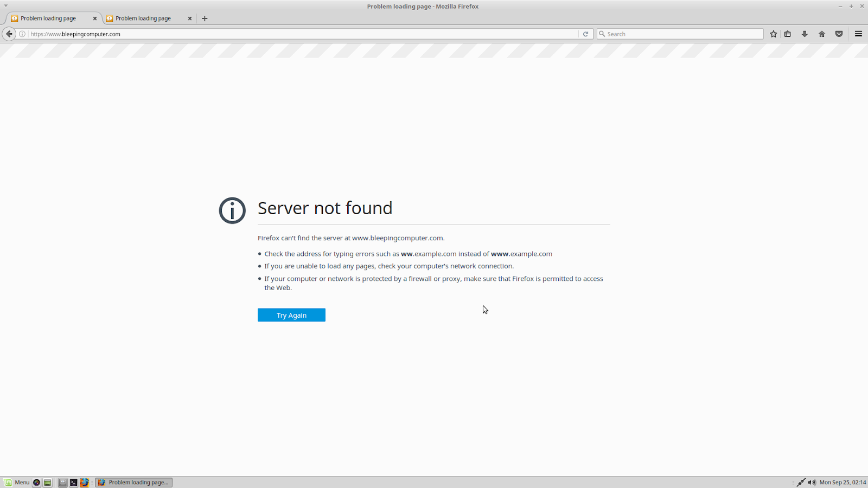This screenshot has height=488, width=868.
Task: Click the window title "Problem loading page - Mozilla Firefox"
Action: tap(423, 7)
